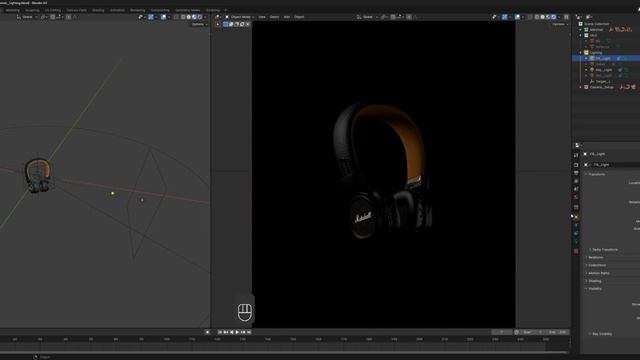Viewport: 640px width, 360px height.
Task: Open the UV Editing workspace tab
Action: point(53,10)
